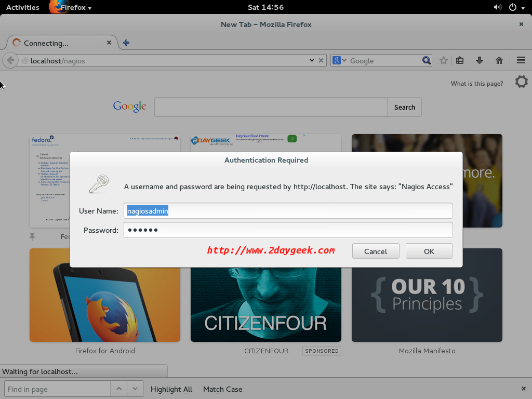The image size is (532, 399).
Task: Click the back arrow navigation button
Action: click(10, 61)
